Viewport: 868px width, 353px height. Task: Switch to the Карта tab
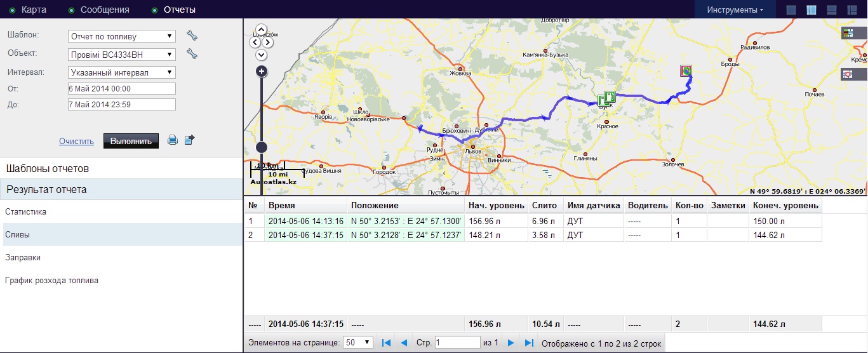tap(33, 10)
